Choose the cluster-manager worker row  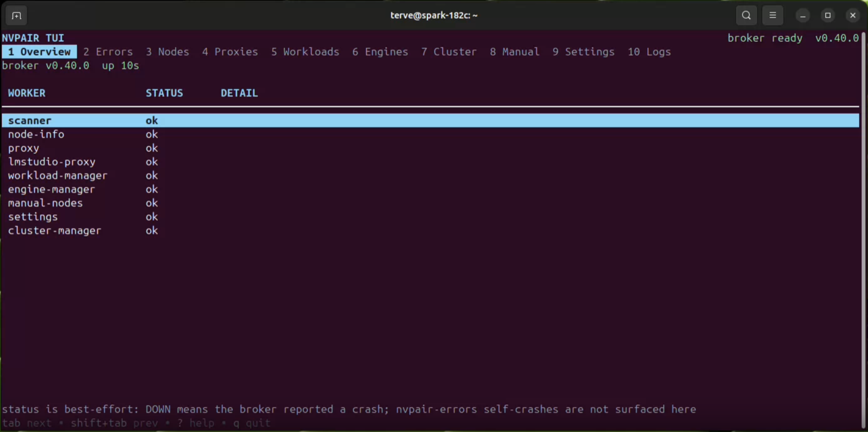click(x=430, y=231)
